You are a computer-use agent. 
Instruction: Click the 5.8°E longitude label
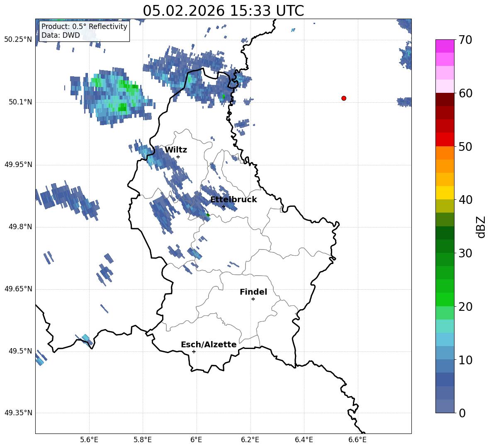[143, 440]
